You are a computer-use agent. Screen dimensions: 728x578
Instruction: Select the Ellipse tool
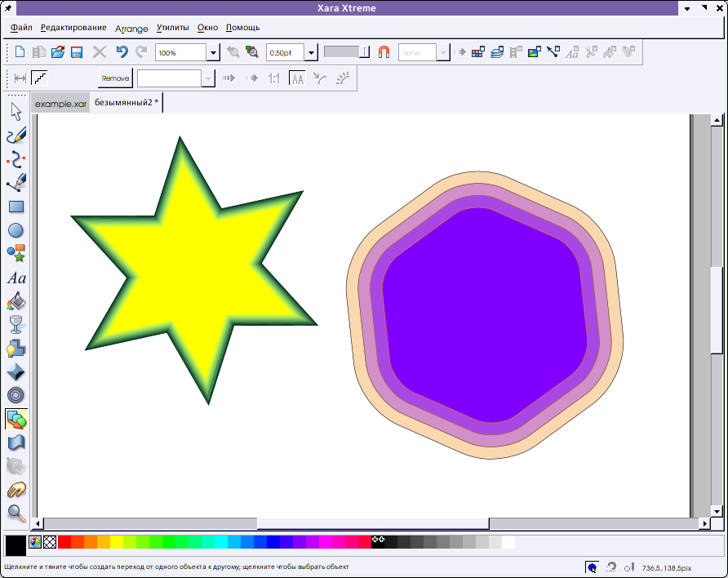click(x=16, y=231)
